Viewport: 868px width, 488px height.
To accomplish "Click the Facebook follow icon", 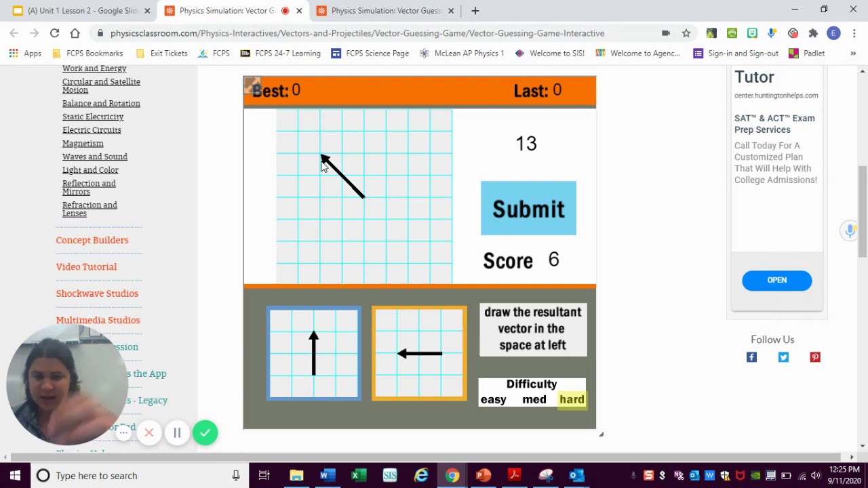I will [751, 357].
